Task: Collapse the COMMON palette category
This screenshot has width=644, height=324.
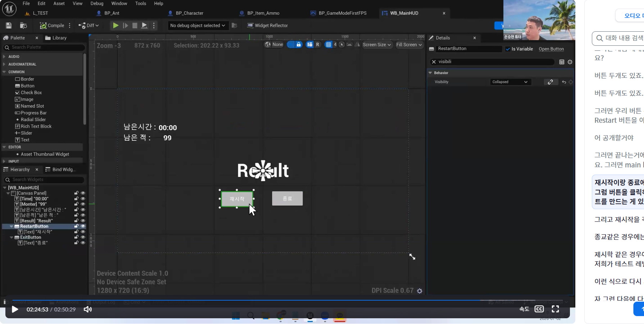Action: [x=4, y=72]
